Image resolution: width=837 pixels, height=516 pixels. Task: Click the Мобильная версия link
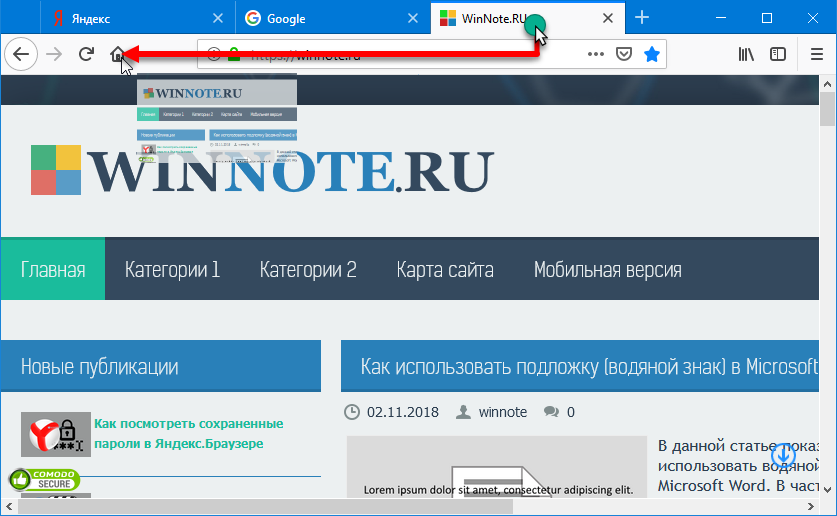(x=607, y=270)
